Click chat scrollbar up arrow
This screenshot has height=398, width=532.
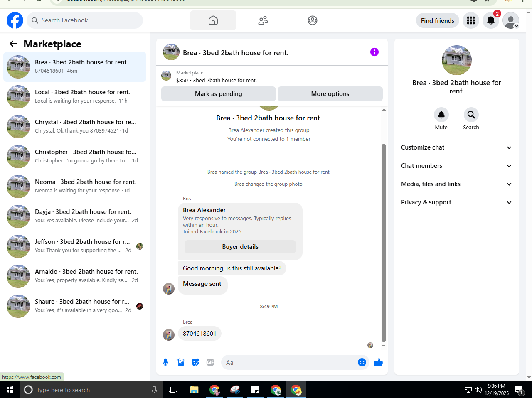(x=384, y=110)
